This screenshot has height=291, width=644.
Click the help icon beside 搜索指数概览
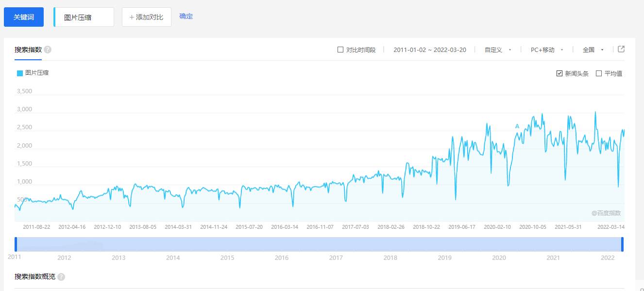61,277
